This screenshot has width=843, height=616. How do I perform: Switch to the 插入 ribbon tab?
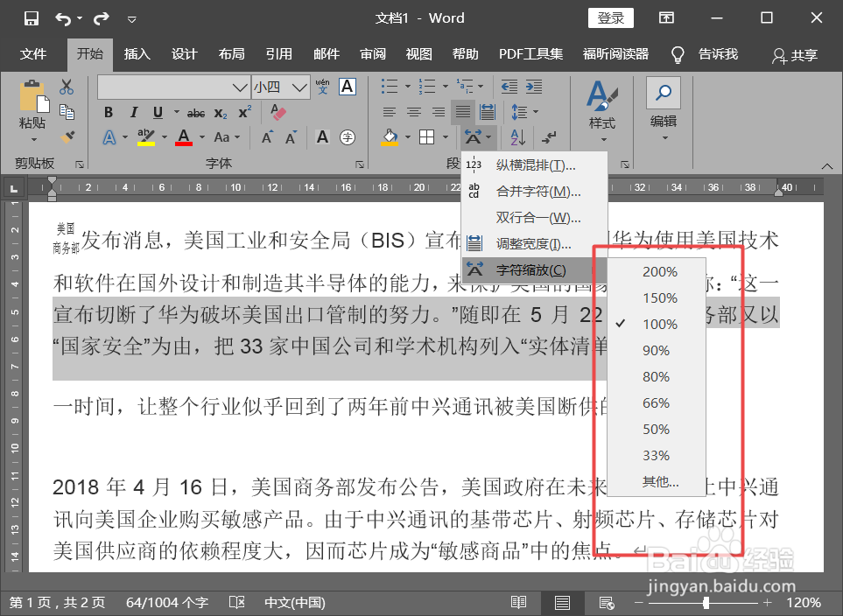point(137,54)
